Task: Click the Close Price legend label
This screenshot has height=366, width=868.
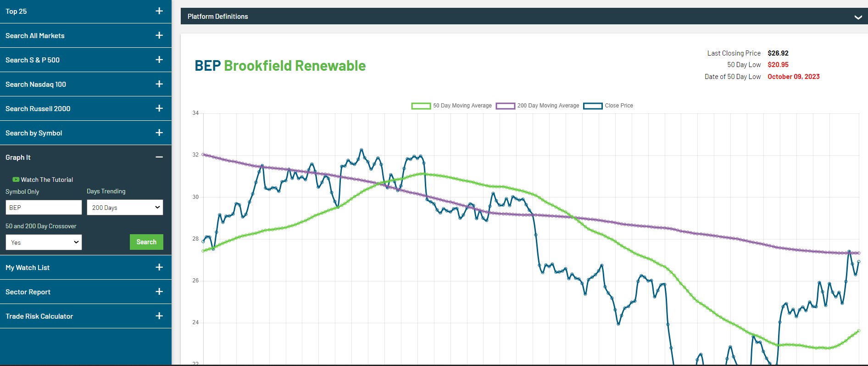Action: pyautogui.click(x=619, y=106)
